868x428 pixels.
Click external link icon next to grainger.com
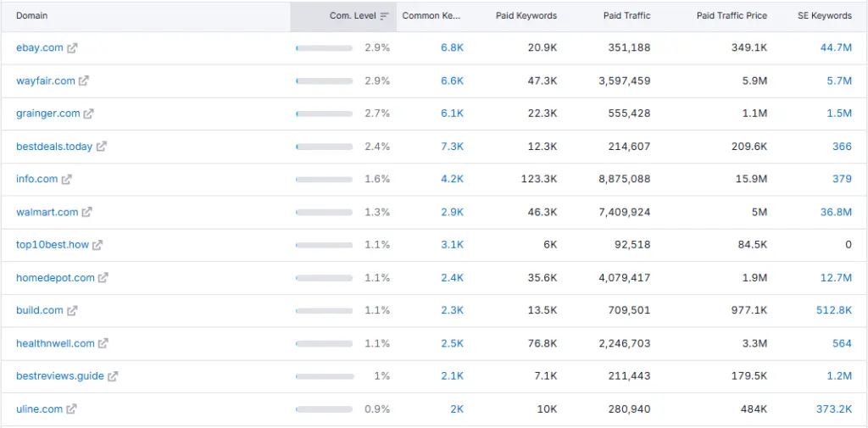[x=89, y=114]
